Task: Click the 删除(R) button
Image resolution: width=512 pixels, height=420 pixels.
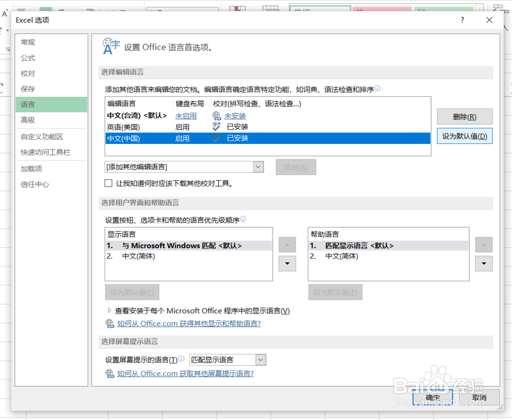Action: pos(465,117)
